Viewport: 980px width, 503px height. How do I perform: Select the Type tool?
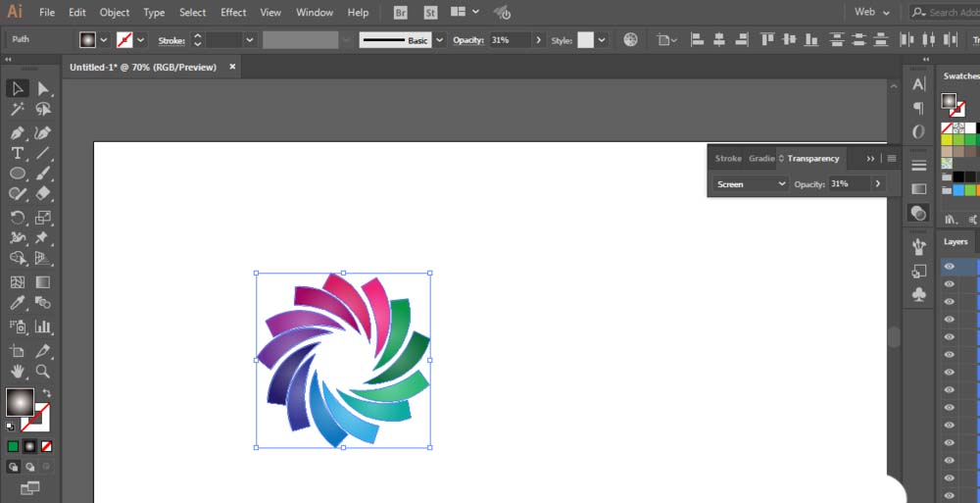pos(18,153)
